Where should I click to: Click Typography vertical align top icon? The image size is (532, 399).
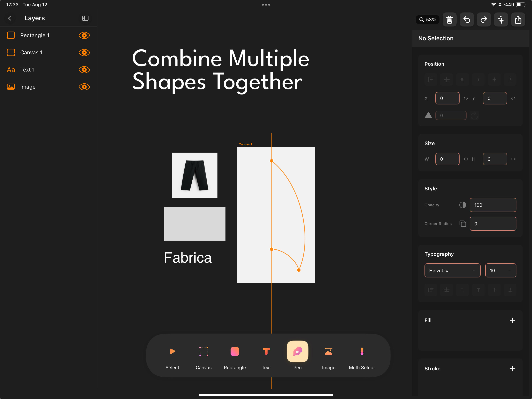click(x=478, y=290)
